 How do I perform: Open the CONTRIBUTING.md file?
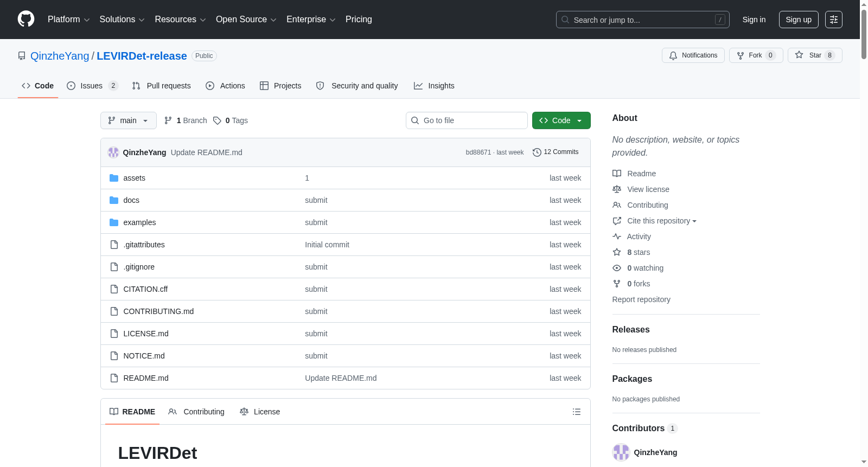158,311
